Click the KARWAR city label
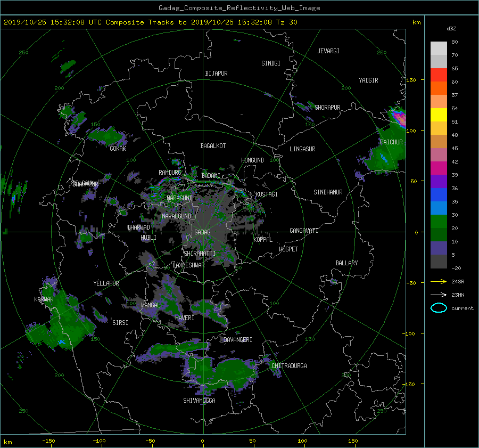This screenshot has width=479, height=448. pos(44,299)
